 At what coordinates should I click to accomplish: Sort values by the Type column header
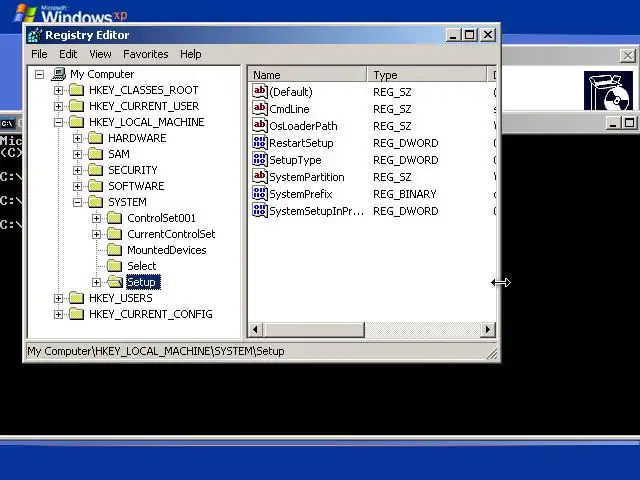427,75
